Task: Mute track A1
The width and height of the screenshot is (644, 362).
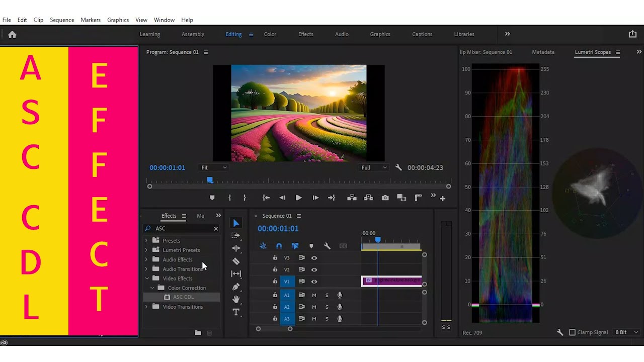Action: pyautogui.click(x=314, y=295)
